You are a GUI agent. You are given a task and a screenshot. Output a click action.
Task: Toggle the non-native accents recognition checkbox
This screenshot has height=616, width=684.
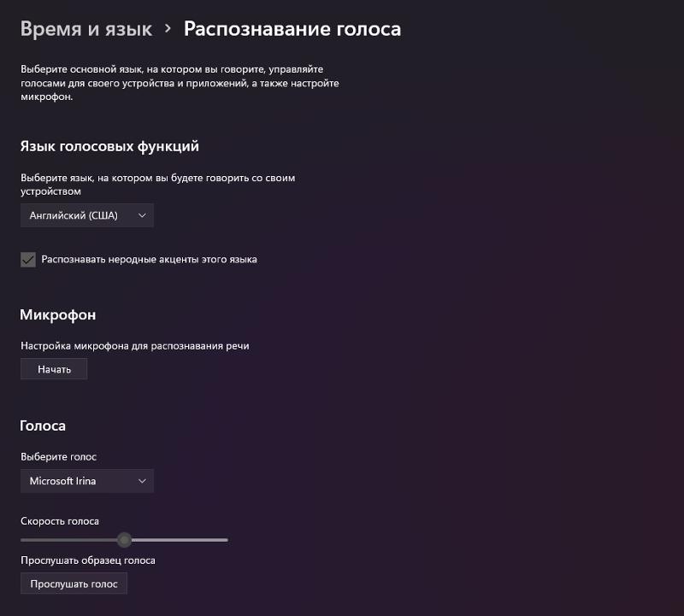click(x=28, y=259)
